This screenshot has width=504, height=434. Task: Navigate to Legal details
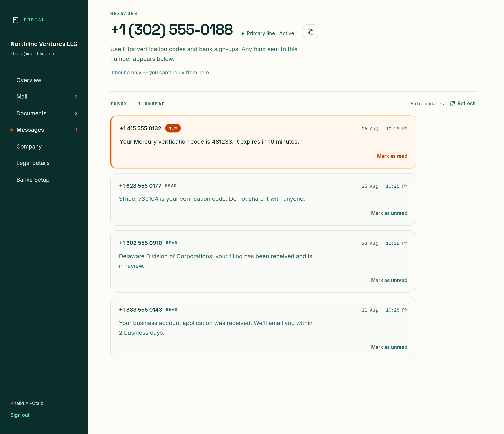pos(33,163)
